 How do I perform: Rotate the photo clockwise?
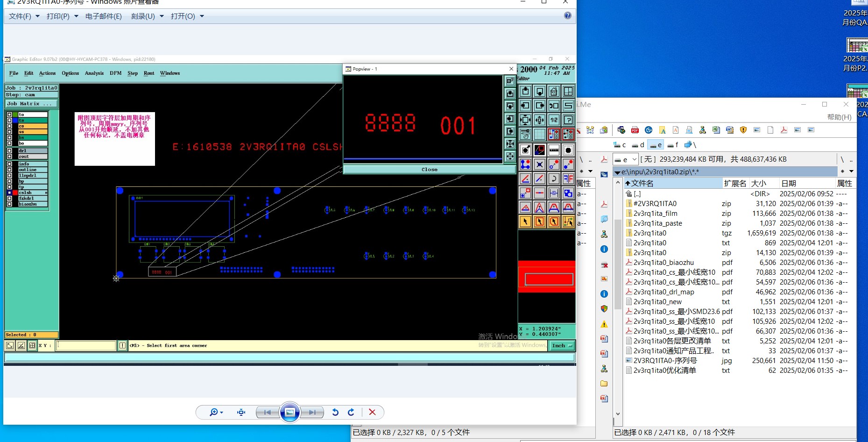pos(351,412)
